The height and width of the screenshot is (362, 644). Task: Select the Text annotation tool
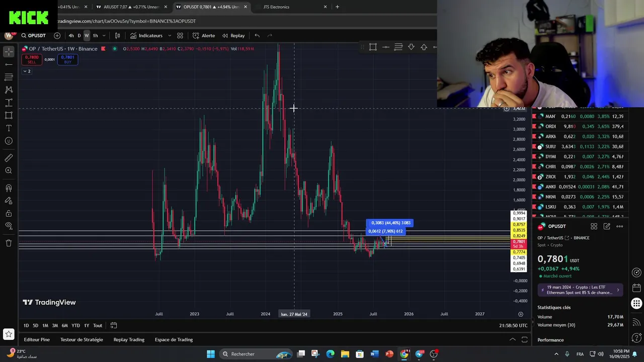click(9, 128)
